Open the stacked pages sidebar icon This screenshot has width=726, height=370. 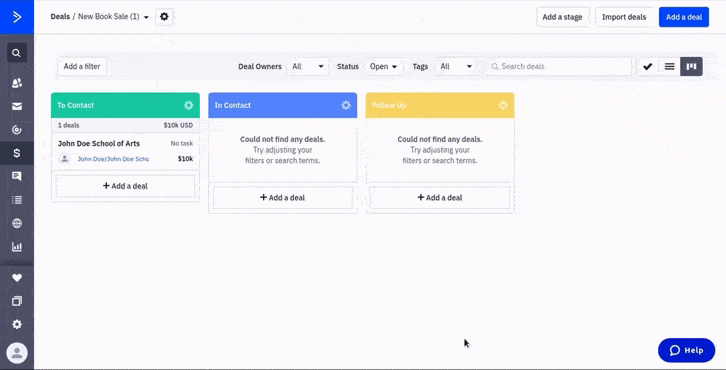[x=17, y=301]
